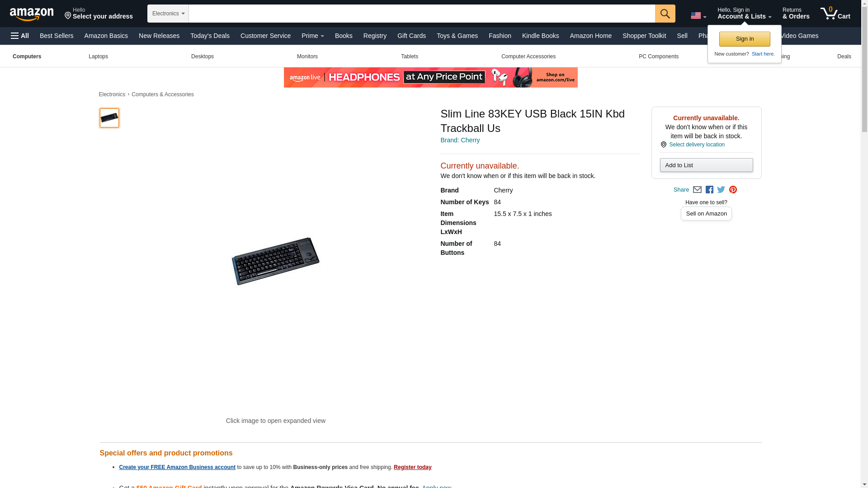
Task: Select the Laptops subcategory tab
Action: tap(98, 56)
